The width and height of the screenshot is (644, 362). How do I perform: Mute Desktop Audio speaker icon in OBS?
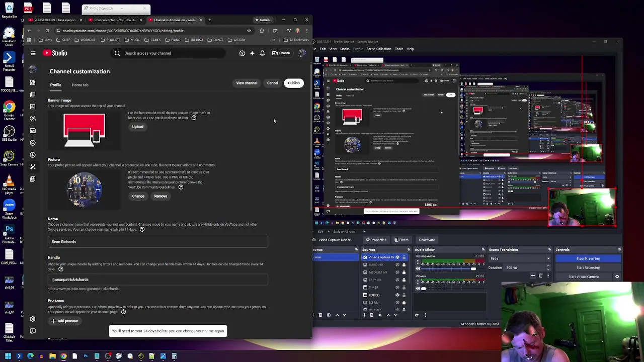[418, 269]
